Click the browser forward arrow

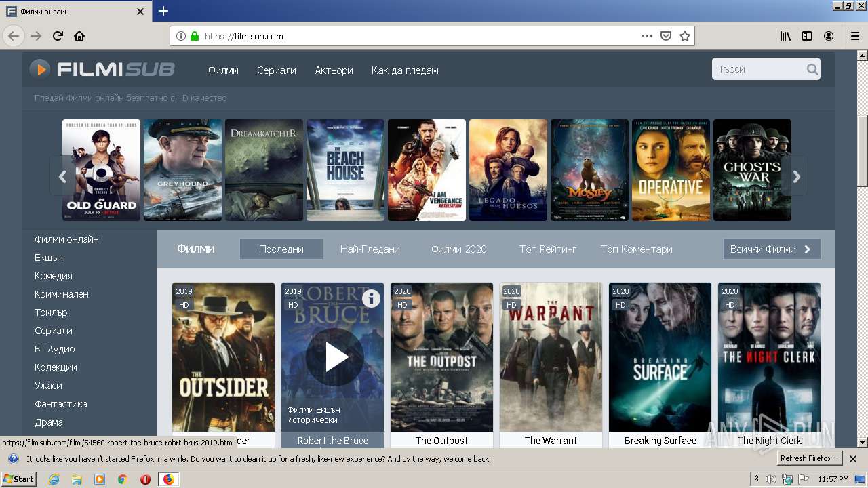36,36
